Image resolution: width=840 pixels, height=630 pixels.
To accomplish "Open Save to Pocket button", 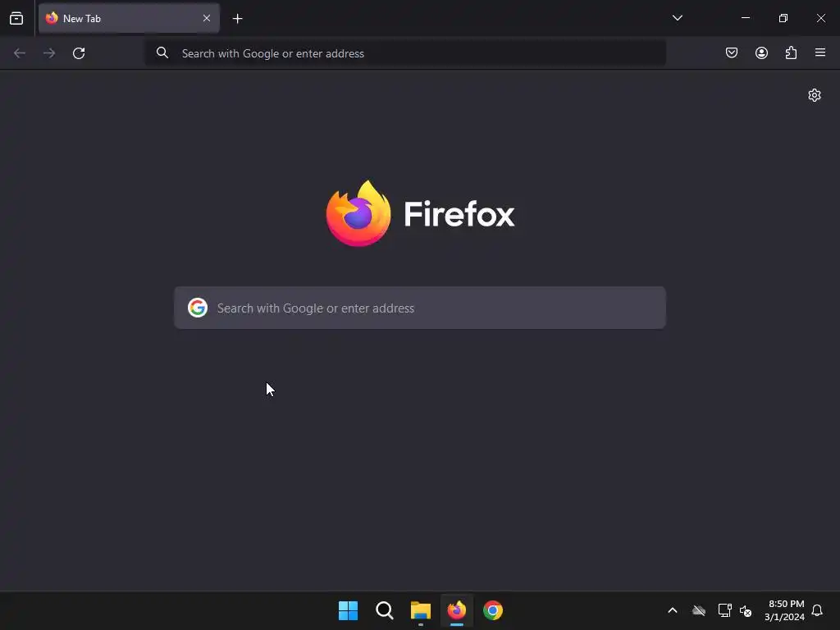I will tap(731, 52).
